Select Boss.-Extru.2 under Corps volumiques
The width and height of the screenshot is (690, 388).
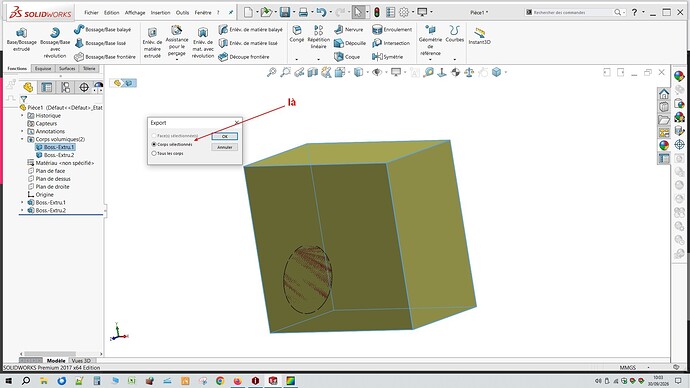55,155
